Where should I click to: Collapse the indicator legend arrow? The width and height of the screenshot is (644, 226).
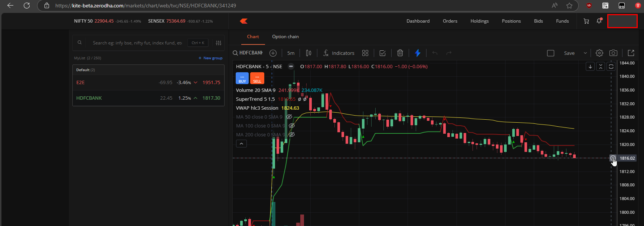click(x=241, y=144)
